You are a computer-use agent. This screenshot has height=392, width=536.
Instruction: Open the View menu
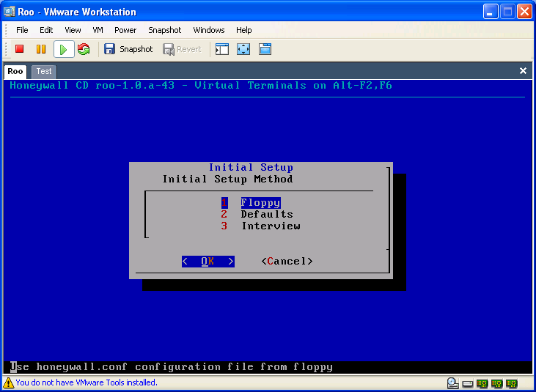[73, 30]
